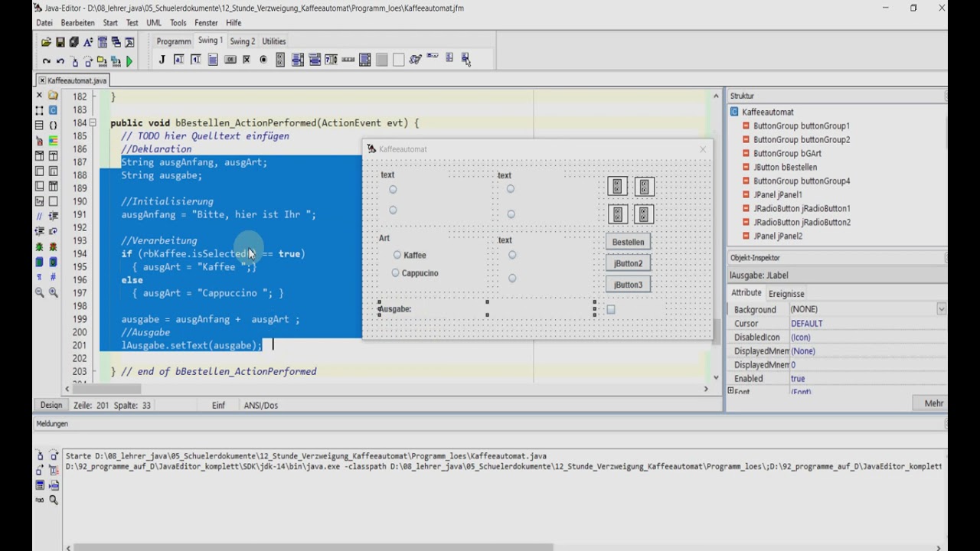Image resolution: width=980 pixels, height=551 pixels.
Task: Select lower radio button in top-right 'text' panel
Action: coord(511,214)
